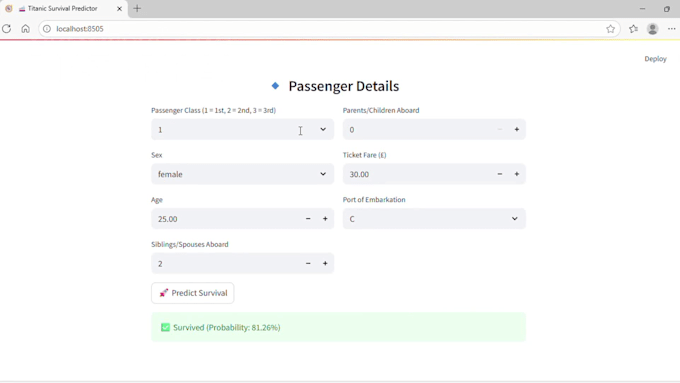680x383 pixels.
Task: Decrease Siblings/Spouses Aboard count
Action: tap(308, 263)
